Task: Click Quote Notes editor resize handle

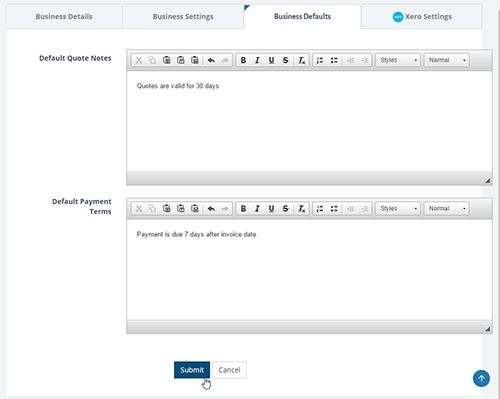Action: click(488, 181)
